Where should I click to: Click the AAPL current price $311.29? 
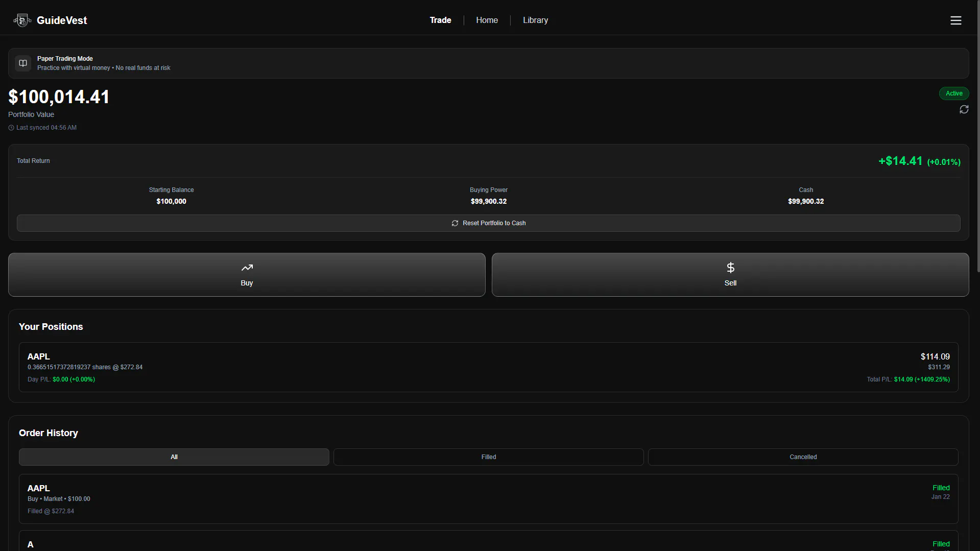point(939,367)
